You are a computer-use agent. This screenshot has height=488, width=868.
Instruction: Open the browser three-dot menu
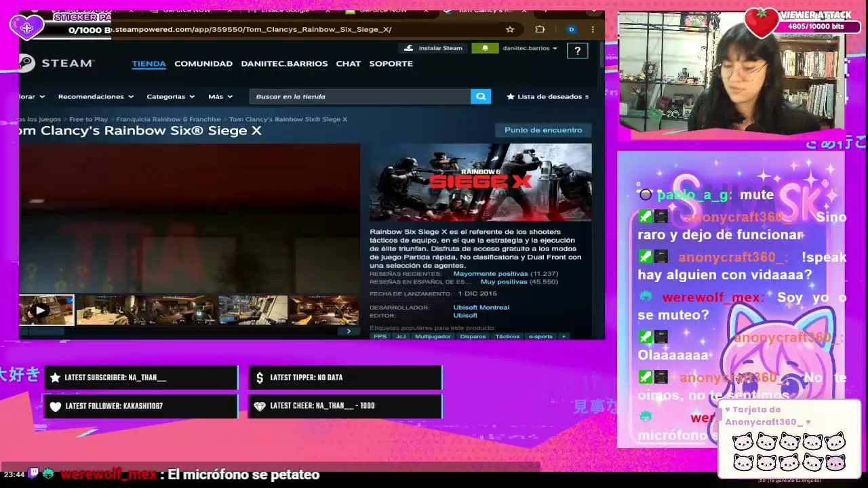593,29
